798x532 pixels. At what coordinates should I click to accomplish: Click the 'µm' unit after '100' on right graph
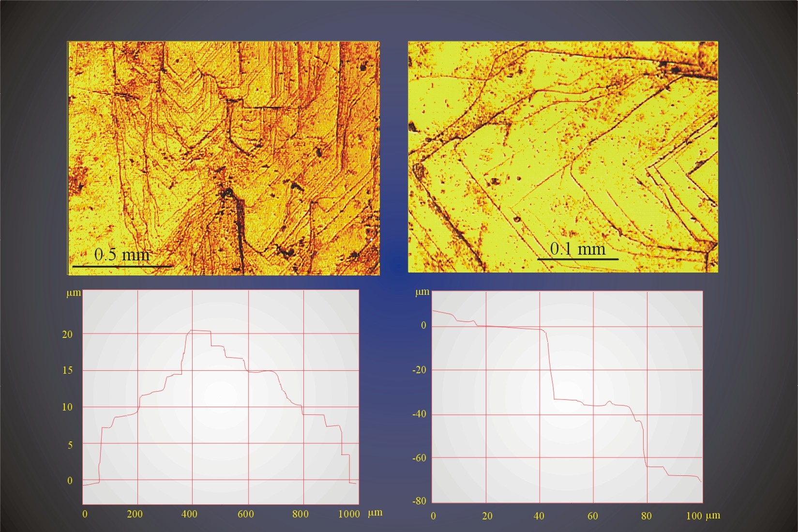pos(713,516)
